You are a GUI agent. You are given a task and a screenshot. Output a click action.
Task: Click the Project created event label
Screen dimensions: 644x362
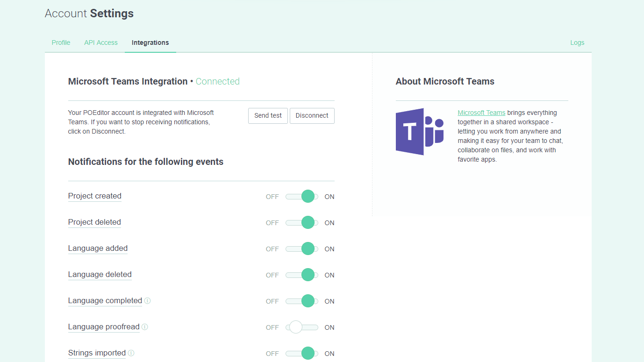(95, 196)
